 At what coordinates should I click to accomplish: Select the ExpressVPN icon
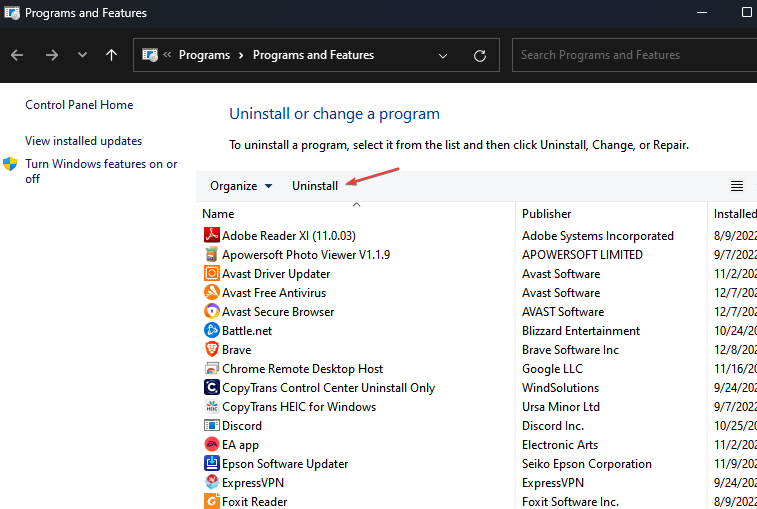211,482
